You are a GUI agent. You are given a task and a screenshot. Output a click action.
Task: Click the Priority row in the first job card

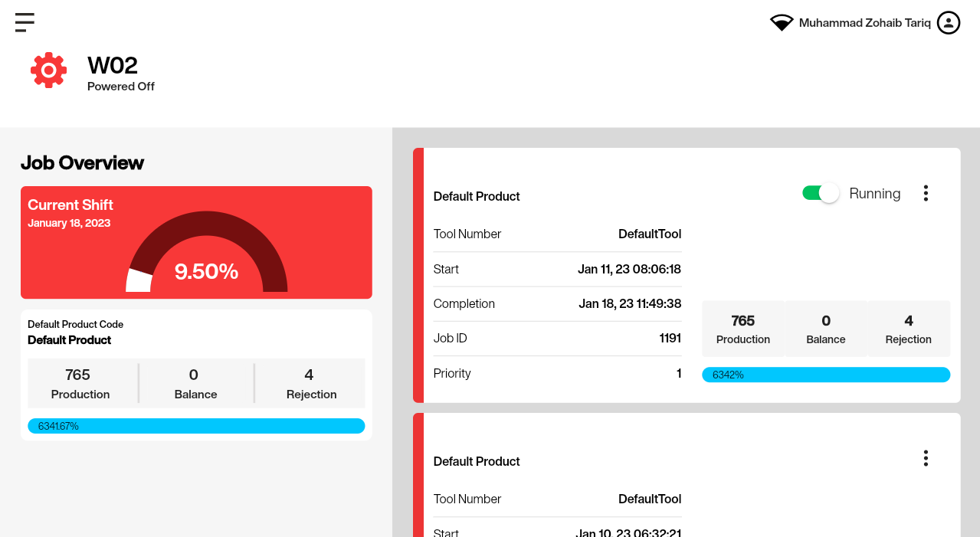coord(557,373)
